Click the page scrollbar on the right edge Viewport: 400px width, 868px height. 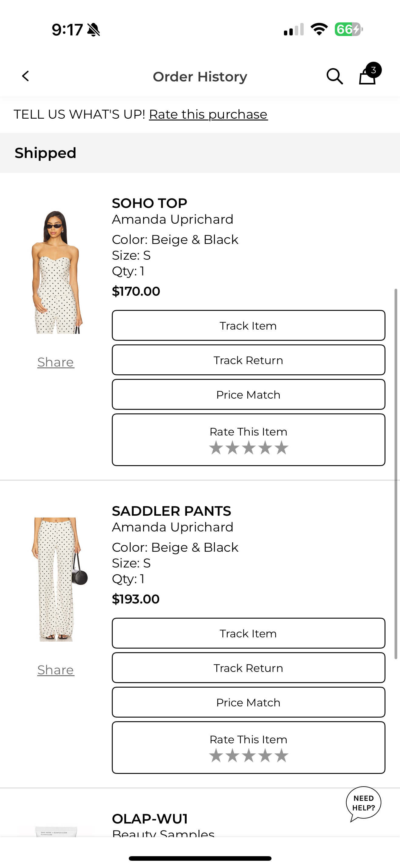396,473
